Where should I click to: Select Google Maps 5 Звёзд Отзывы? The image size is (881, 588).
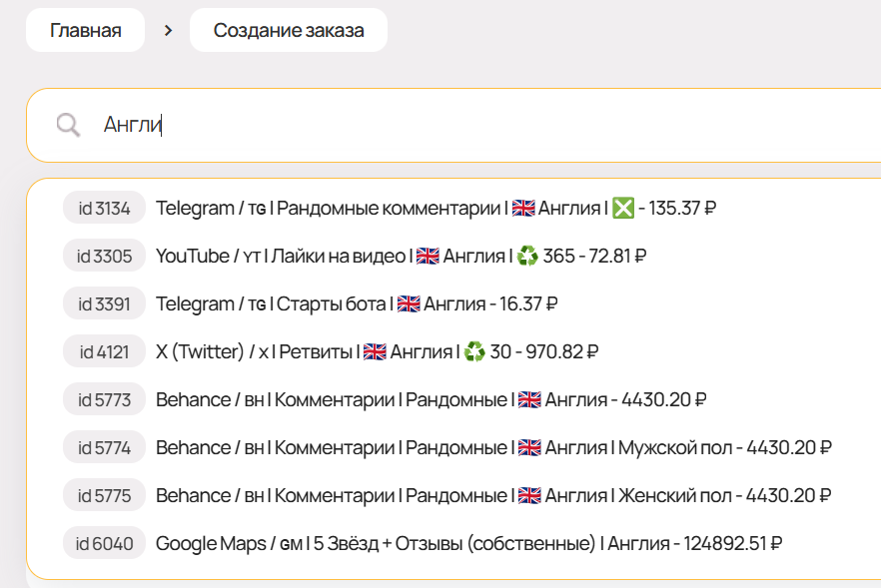[468, 544]
